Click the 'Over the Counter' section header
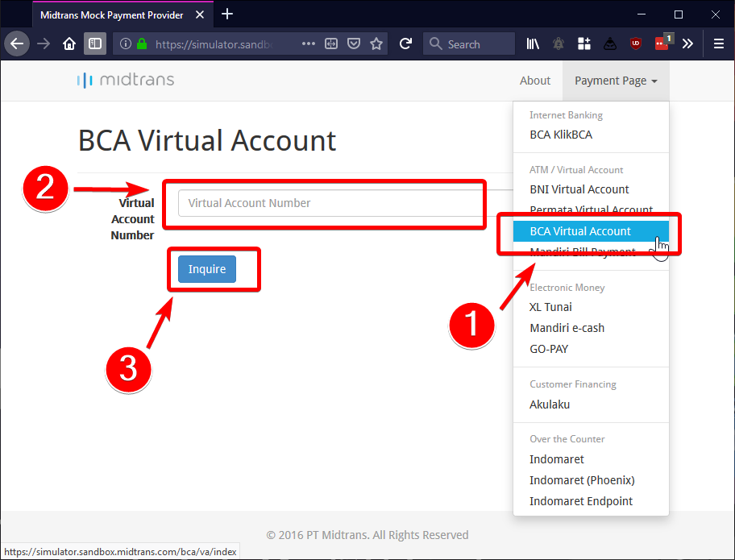 (567, 439)
